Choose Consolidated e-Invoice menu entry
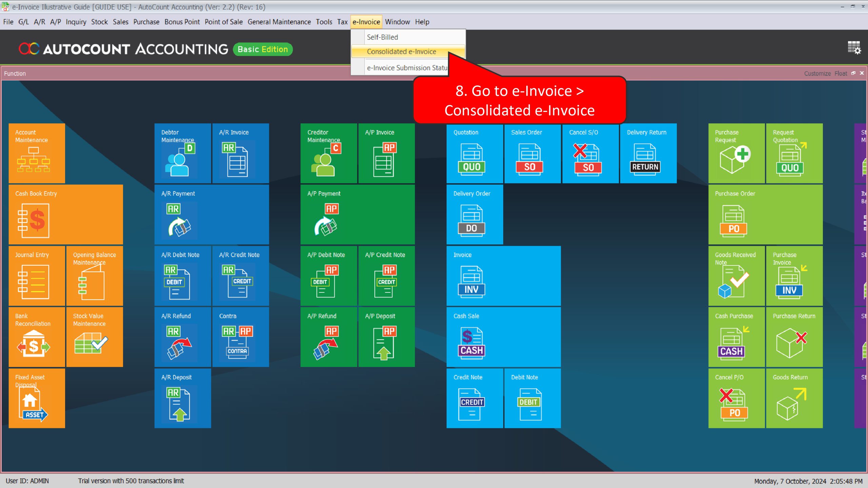 pos(408,52)
